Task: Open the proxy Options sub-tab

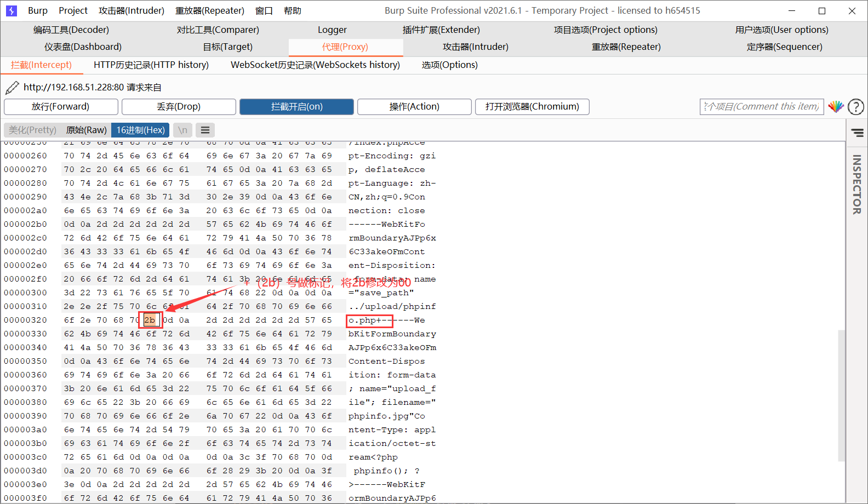Action: pos(450,65)
